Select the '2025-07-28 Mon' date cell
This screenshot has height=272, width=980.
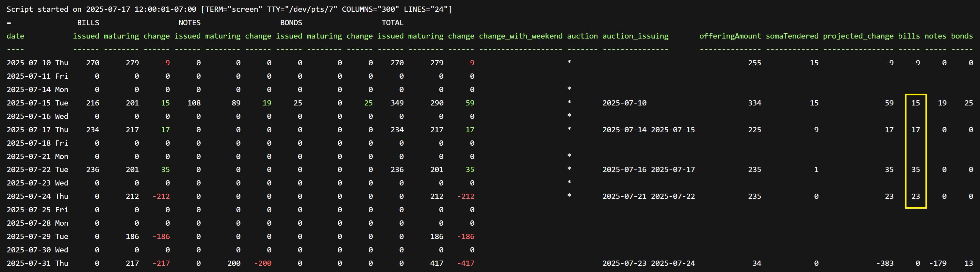point(37,223)
